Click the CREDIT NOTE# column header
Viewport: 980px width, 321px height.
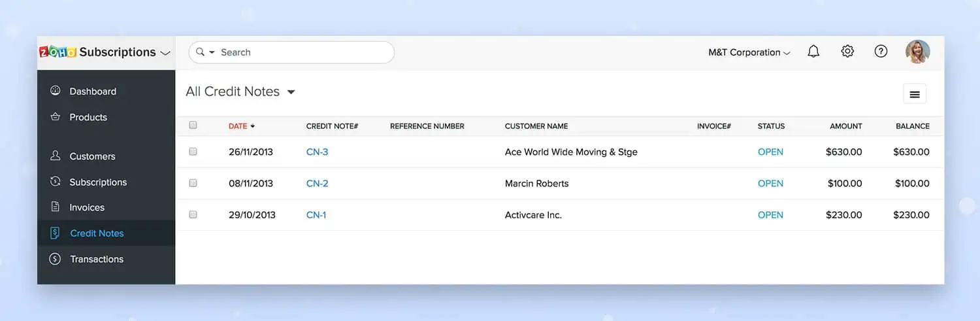coord(332,126)
